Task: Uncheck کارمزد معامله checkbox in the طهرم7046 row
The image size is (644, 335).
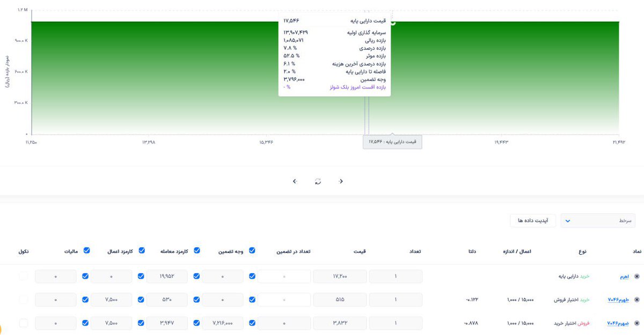Action: point(196,300)
